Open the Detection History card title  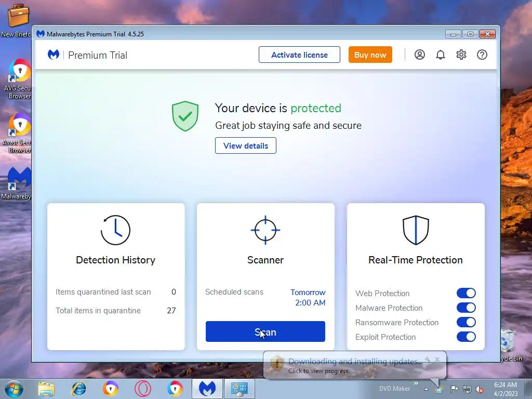point(115,260)
